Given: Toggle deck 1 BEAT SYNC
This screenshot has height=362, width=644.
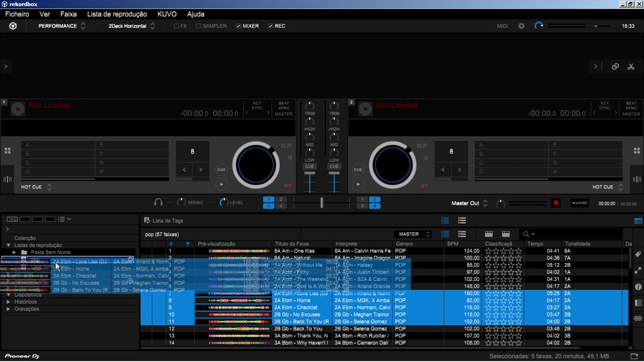Looking at the screenshot, I should [x=284, y=106].
